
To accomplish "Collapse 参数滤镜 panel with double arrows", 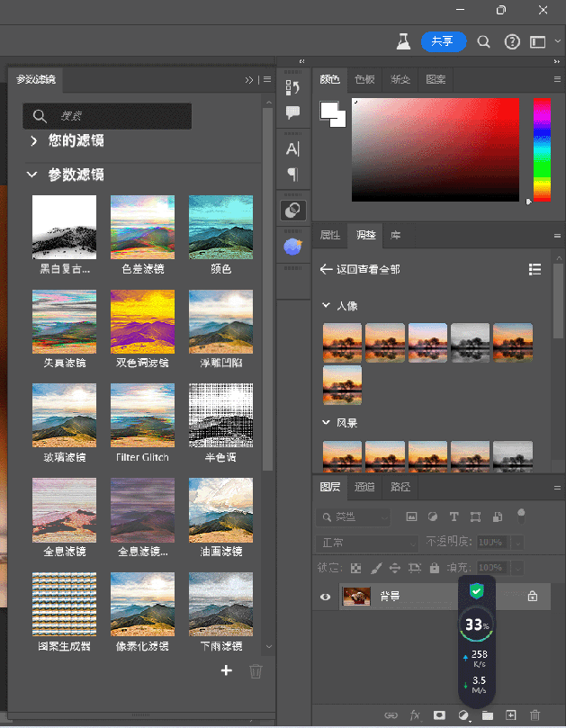I will [x=249, y=80].
